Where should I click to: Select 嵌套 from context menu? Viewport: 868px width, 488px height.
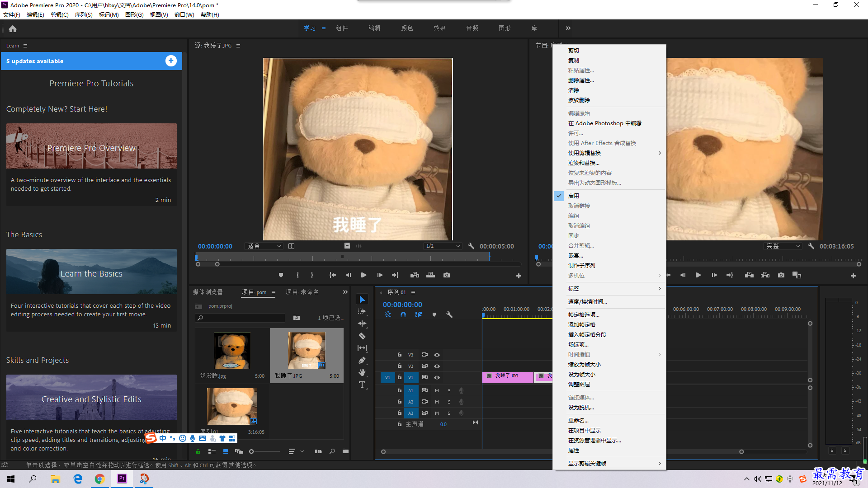(x=609, y=255)
